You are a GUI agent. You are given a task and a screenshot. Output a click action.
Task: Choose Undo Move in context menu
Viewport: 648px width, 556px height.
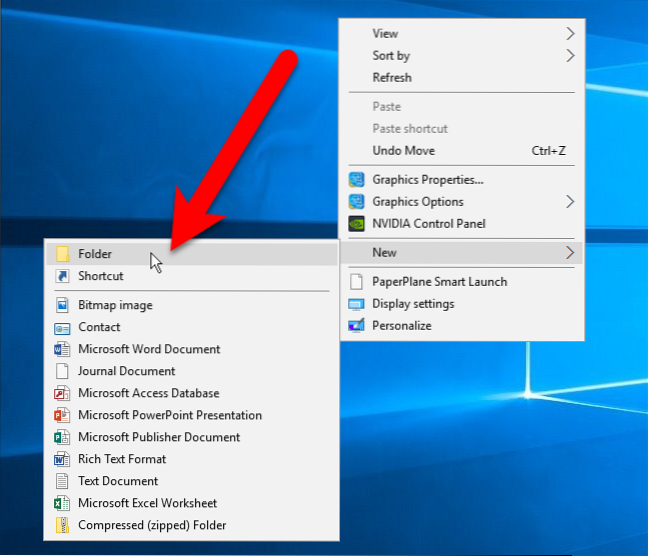tap(403, 151)
